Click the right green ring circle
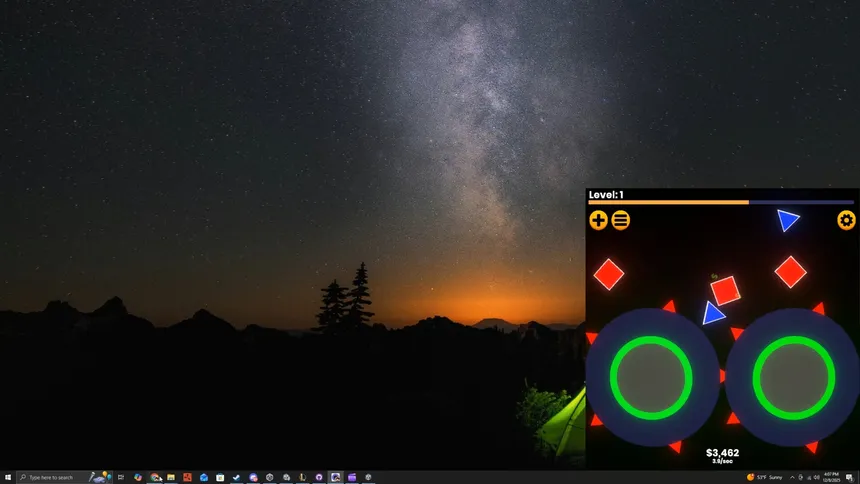The image size is (860, 484). pos(793,378)
